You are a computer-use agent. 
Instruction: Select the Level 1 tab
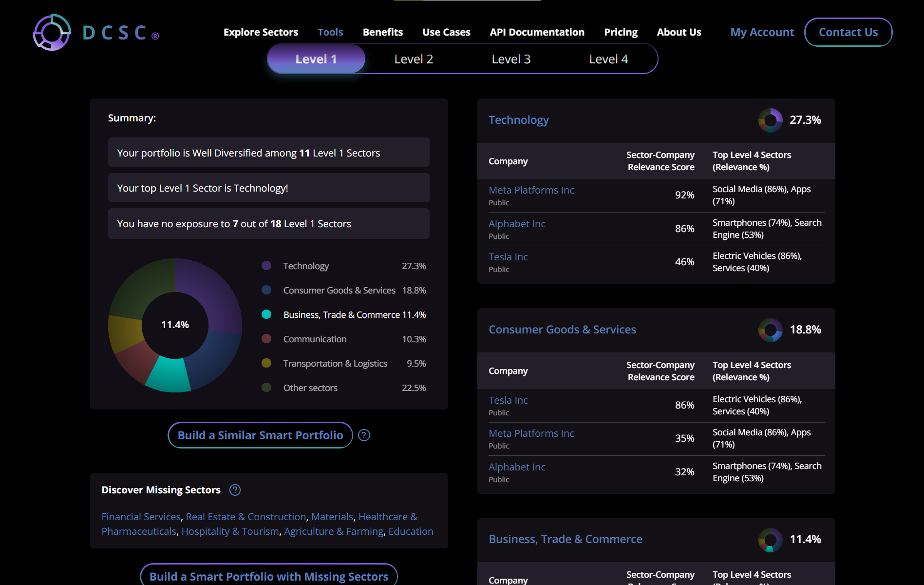click(x=316, y=59)
